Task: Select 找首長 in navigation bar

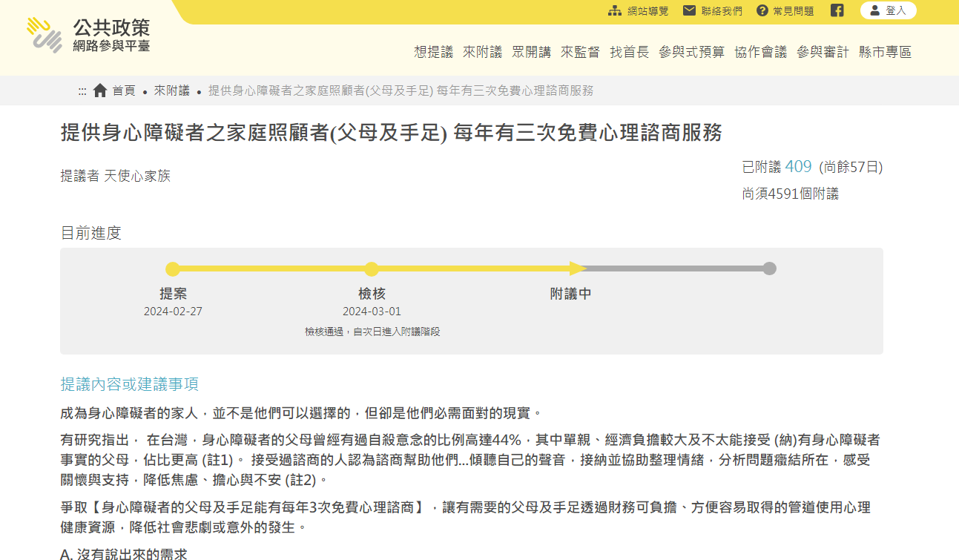Action: (629, 52)
